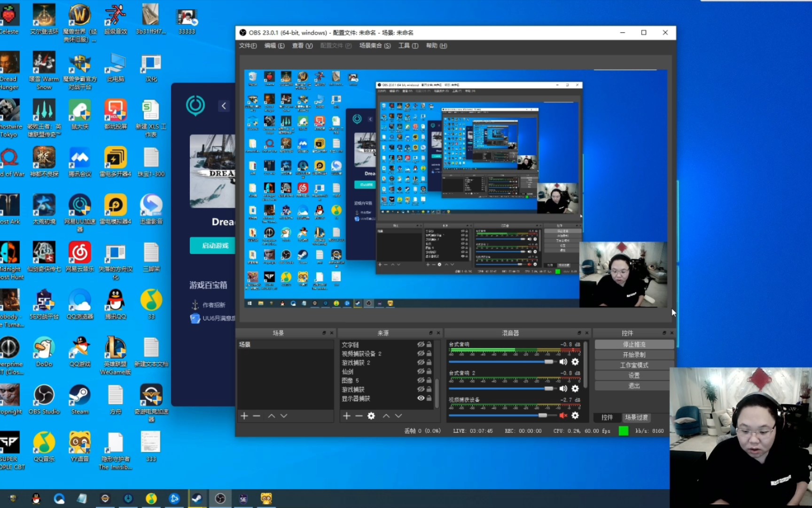Move source down with chevron
Viewport: 812px width, 508px height.
point(398,416)
